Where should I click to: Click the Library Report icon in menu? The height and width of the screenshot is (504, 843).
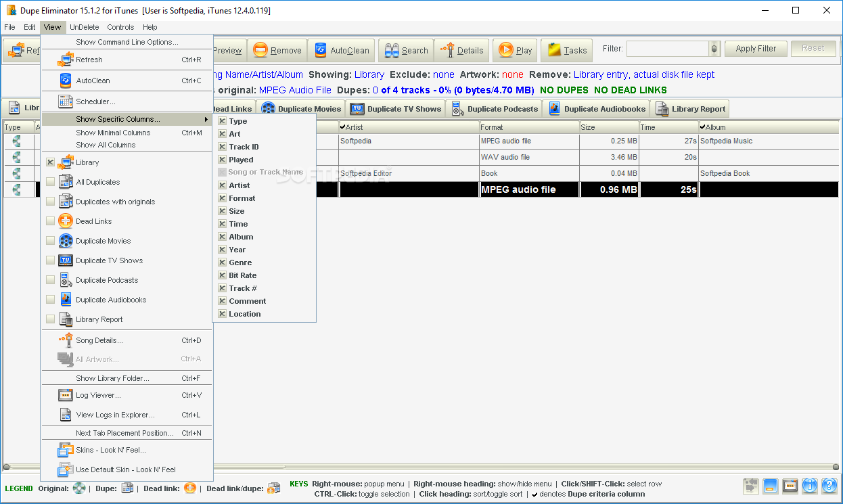[66, 319]
